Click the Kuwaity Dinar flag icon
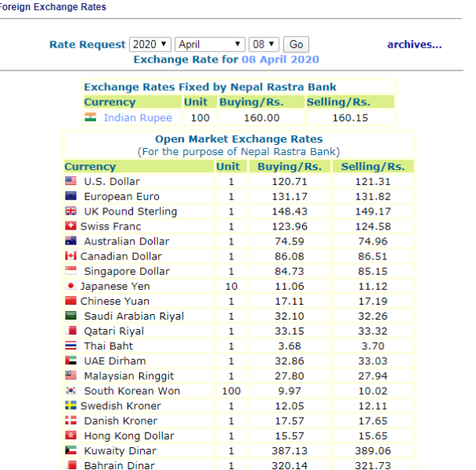Image resolution: width=476 pixels, height=470 pixels. (x=70, y=450)
